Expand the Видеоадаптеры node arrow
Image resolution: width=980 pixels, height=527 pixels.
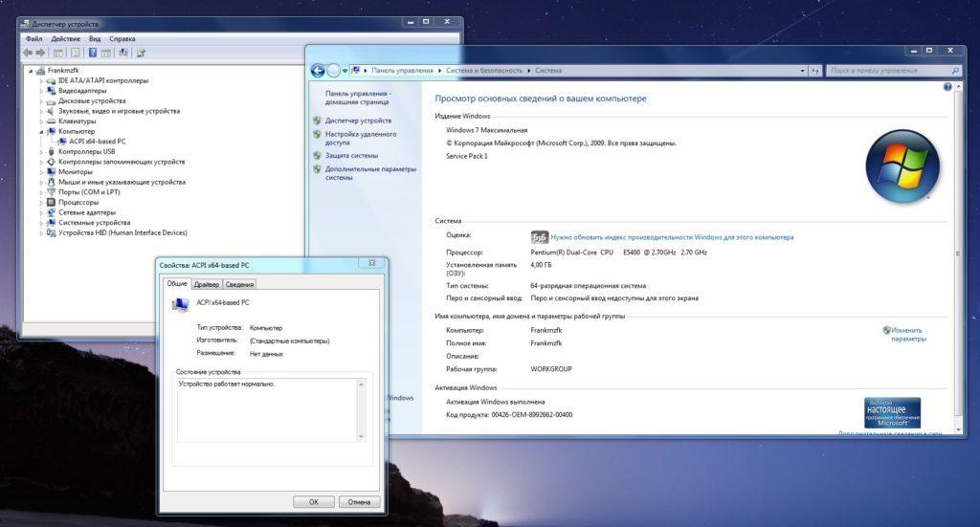[42, 91]
